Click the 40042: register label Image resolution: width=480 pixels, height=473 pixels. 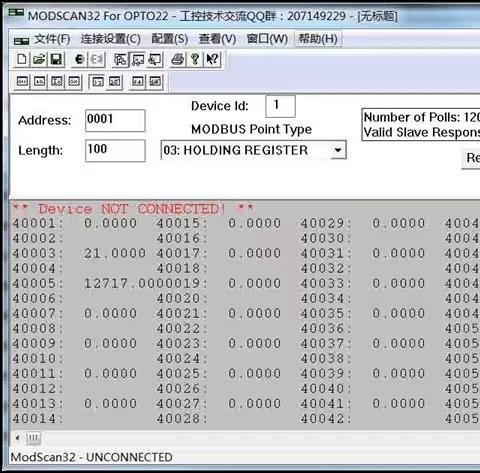click(326, 419)
